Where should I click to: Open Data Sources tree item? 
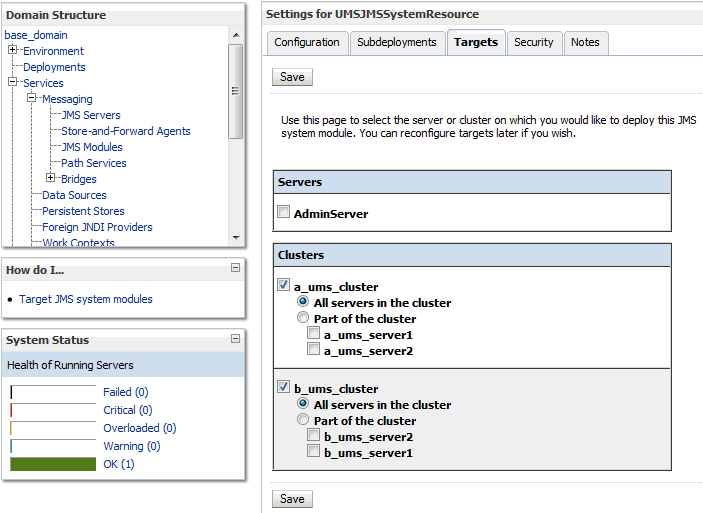point(74,195)
